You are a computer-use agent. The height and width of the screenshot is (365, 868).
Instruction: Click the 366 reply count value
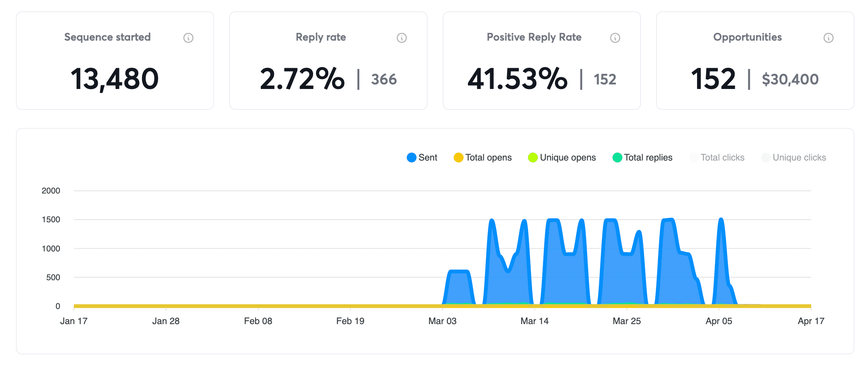(383, 79)
